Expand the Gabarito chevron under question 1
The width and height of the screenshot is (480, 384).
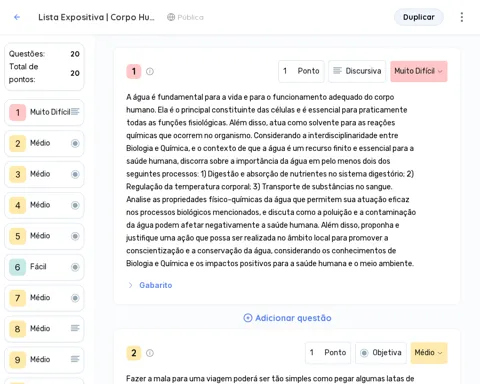pyautogui.click(x=131, y=285)
